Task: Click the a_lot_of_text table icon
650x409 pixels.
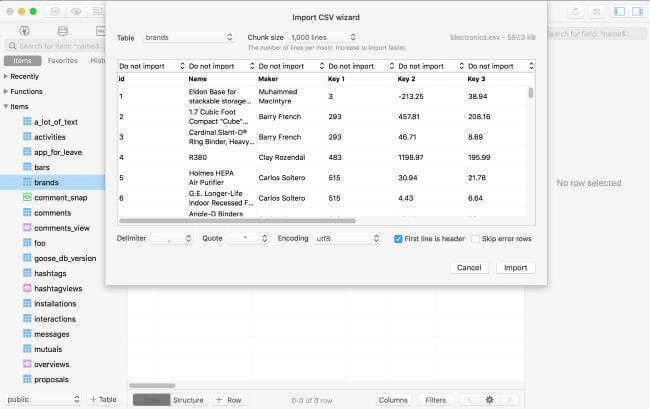Action: pyautogui.click(x=27, y=121)
